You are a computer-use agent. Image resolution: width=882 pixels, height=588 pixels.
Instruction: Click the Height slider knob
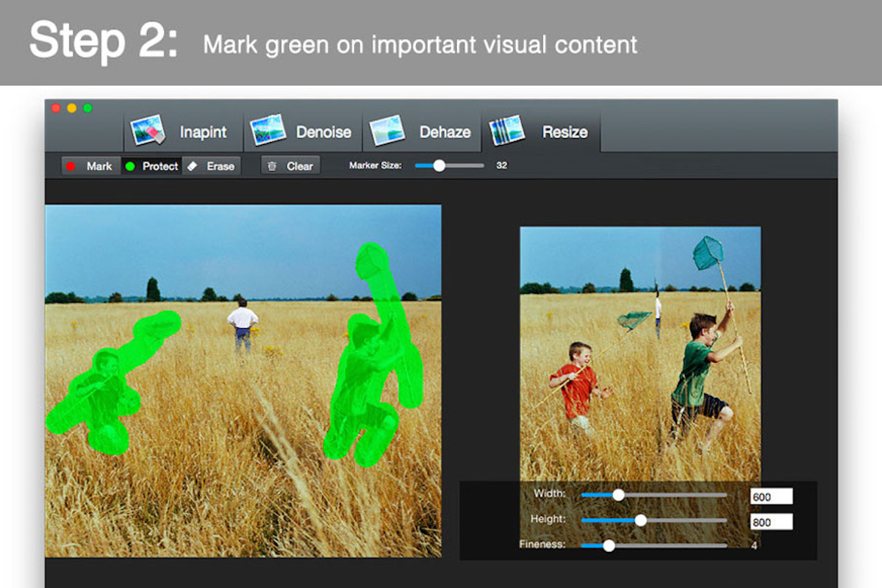pyautogui.click(x=640, y=520)
